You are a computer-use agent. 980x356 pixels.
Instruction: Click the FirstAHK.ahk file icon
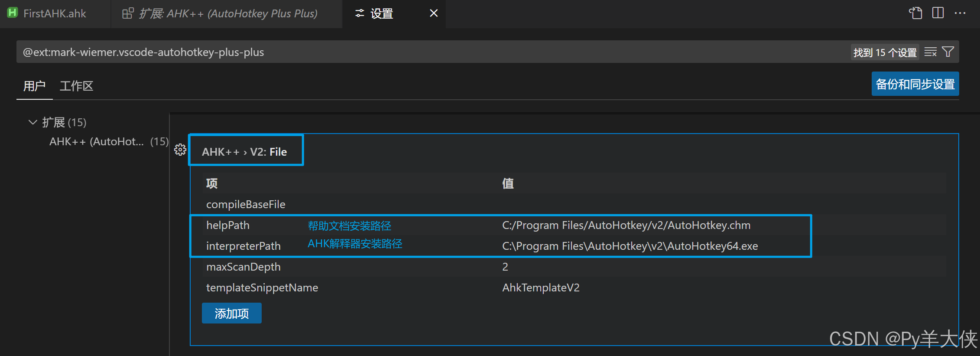[13, 13]
